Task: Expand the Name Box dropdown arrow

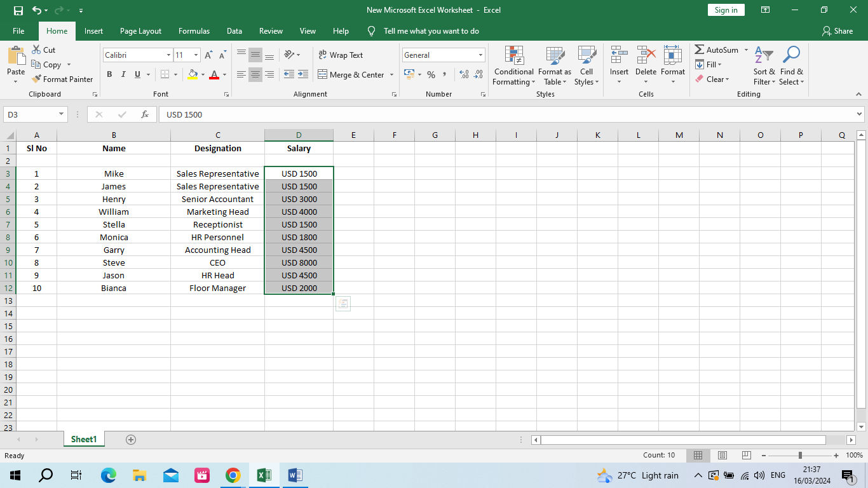Action: [62, 114]
